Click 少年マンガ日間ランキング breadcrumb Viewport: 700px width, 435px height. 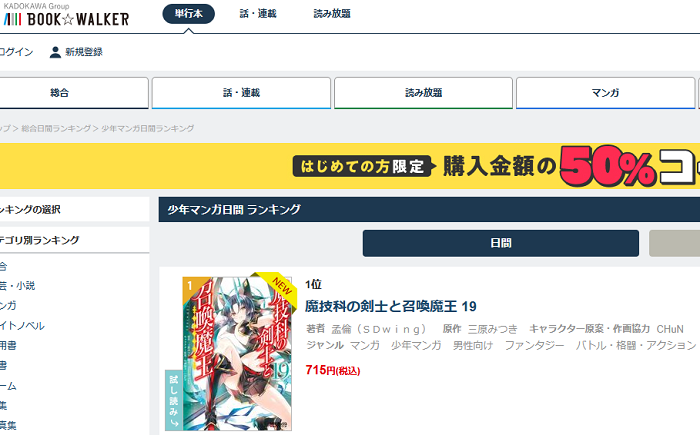coord(148,129)
